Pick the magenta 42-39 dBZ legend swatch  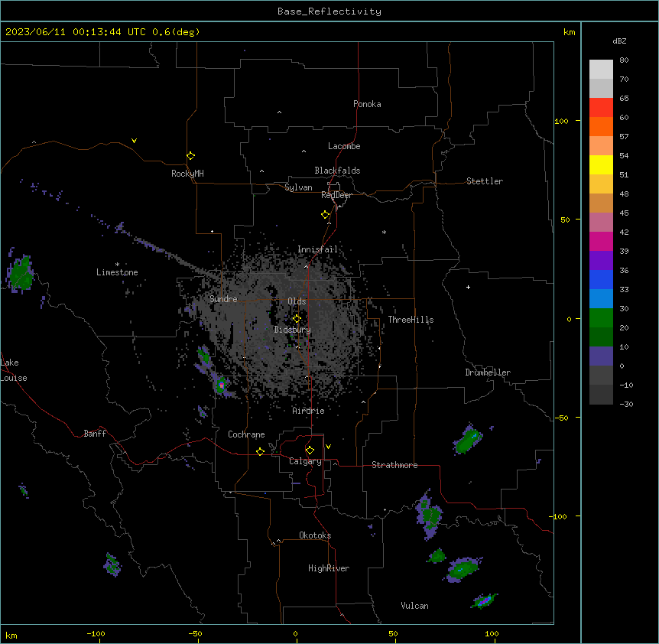pos(601,241)
